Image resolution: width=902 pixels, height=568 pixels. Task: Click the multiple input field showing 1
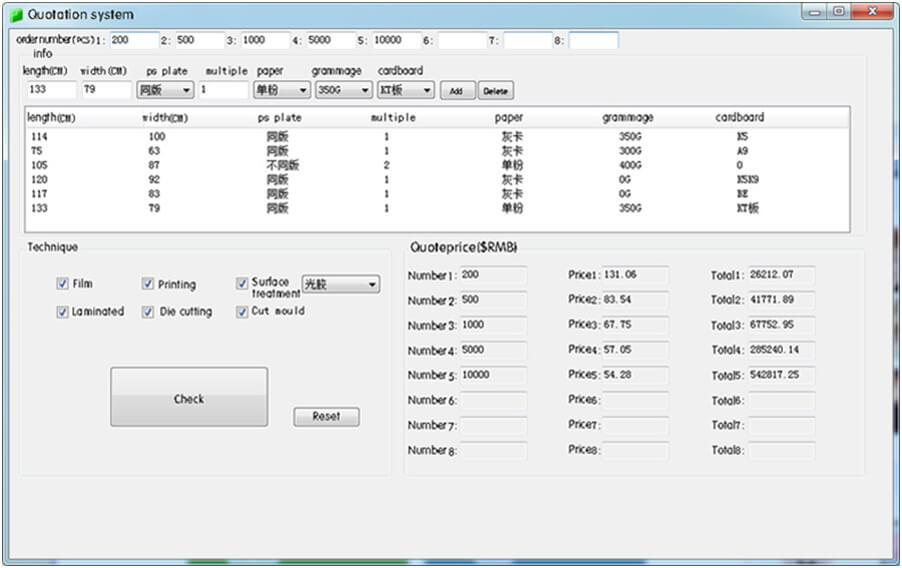click(224, 90)
